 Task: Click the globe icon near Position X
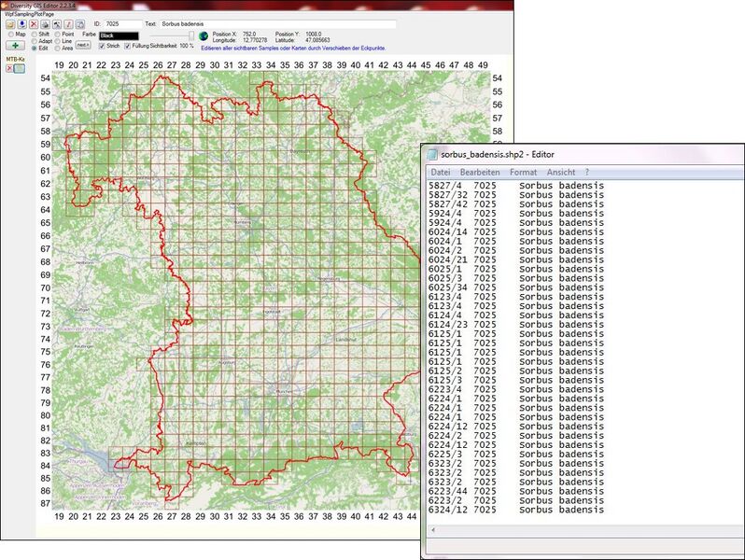click(204, 36)
